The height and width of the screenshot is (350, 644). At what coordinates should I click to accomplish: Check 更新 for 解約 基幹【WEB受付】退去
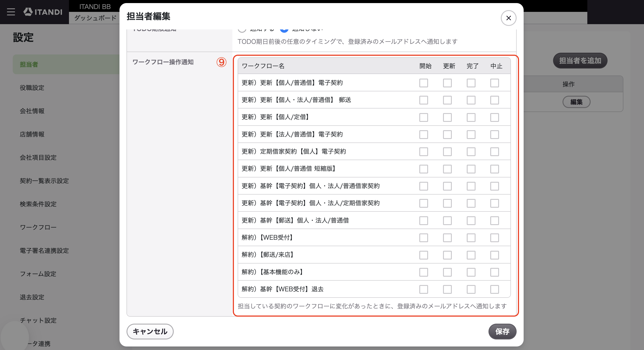coord(447,289)
